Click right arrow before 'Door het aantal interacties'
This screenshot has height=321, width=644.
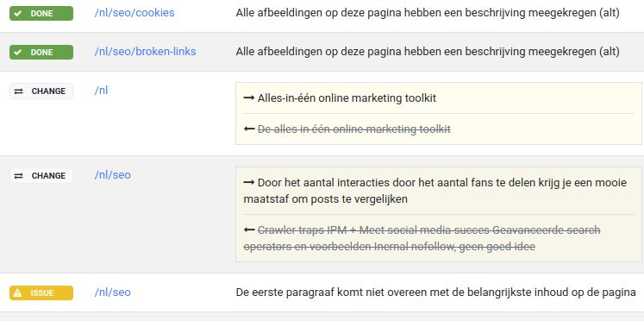click(249, 182)
